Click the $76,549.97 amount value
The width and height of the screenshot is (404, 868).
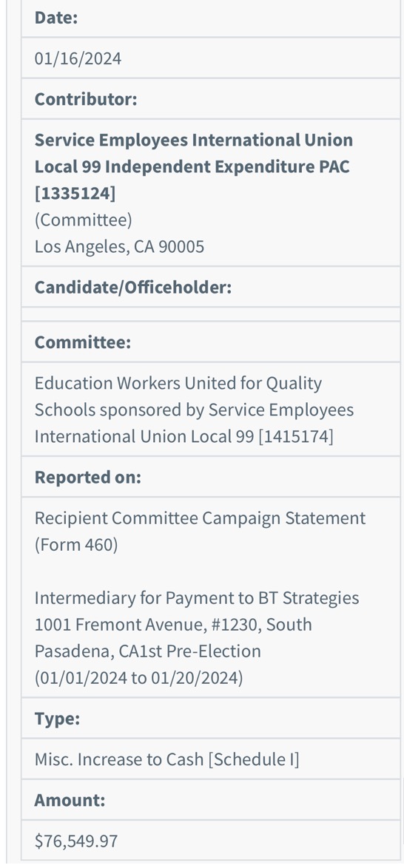click(76, 841)
